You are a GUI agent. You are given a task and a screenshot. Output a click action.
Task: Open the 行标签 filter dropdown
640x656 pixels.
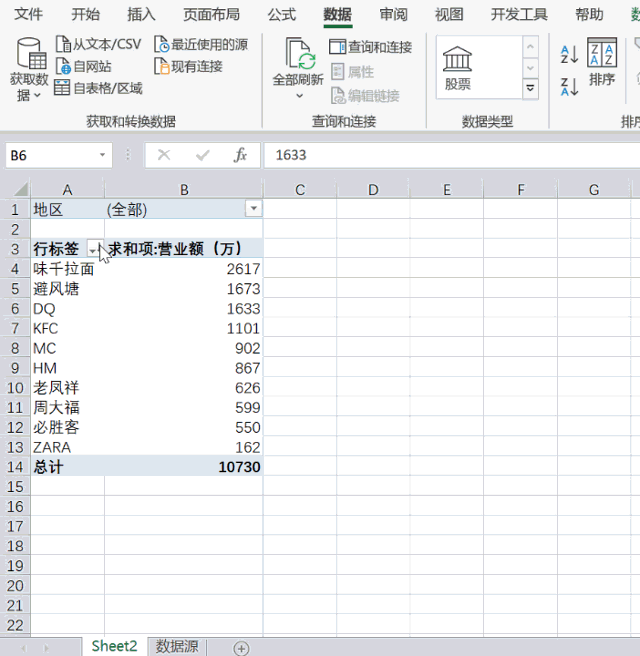coord(93,249)
